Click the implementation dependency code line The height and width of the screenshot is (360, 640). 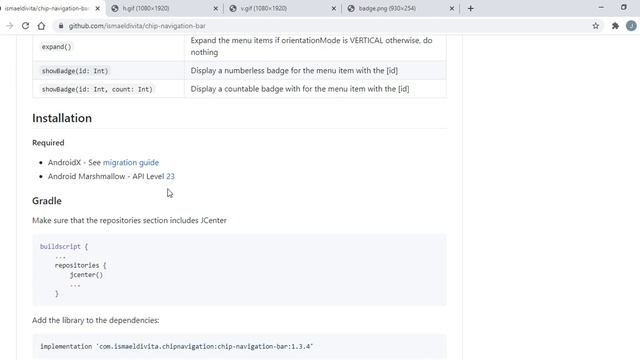point(176,347)
